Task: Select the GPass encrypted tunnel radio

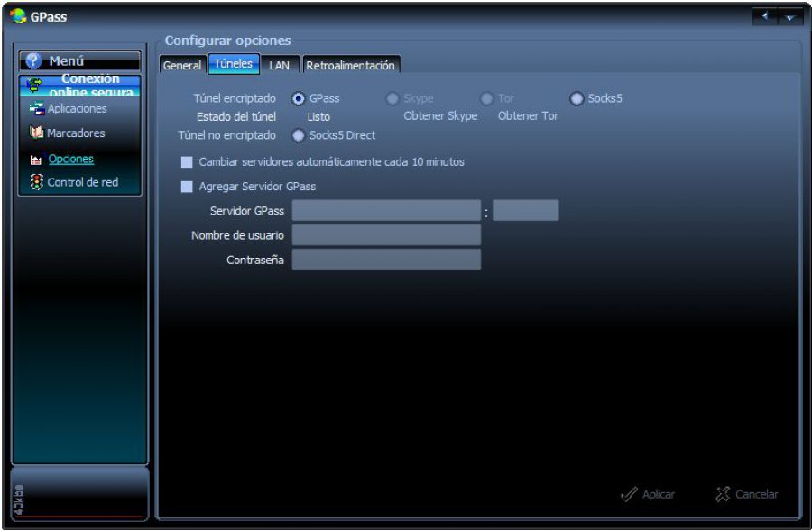Action: (299, 98)
